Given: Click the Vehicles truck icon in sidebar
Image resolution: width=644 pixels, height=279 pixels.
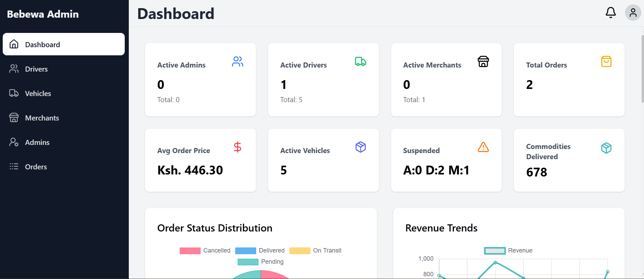Looking at the screenshot, I should [x=14, y=93].
